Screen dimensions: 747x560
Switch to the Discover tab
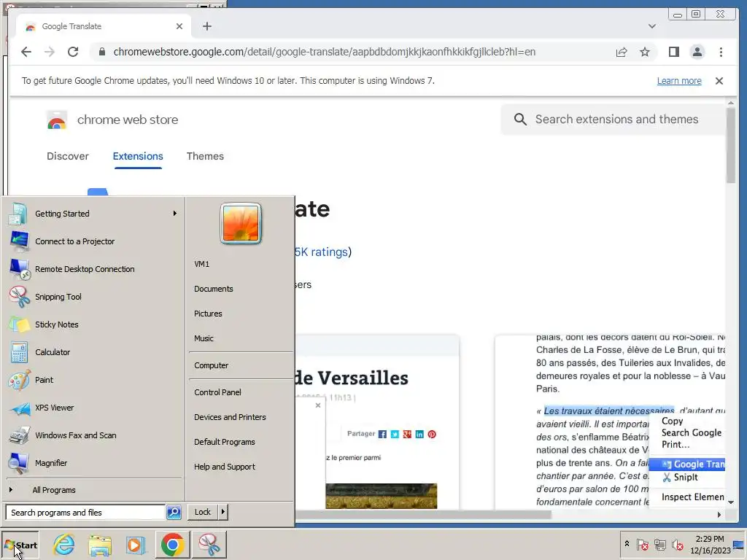click(68, 156)
